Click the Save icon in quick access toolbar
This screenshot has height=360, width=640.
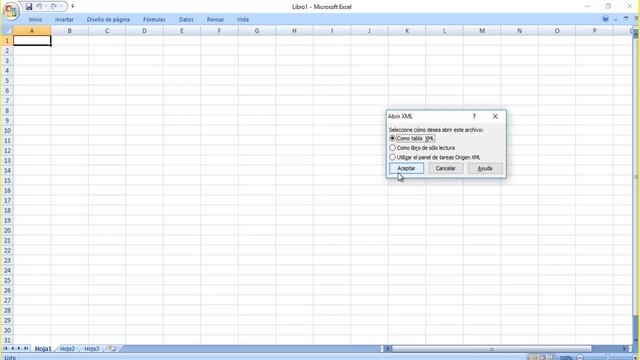(29, 7)
